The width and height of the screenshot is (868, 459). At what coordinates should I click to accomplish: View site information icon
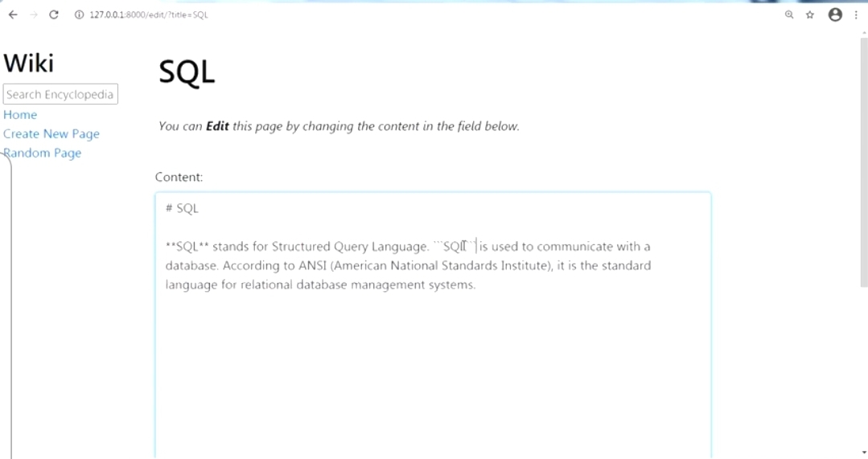[79, 14]
